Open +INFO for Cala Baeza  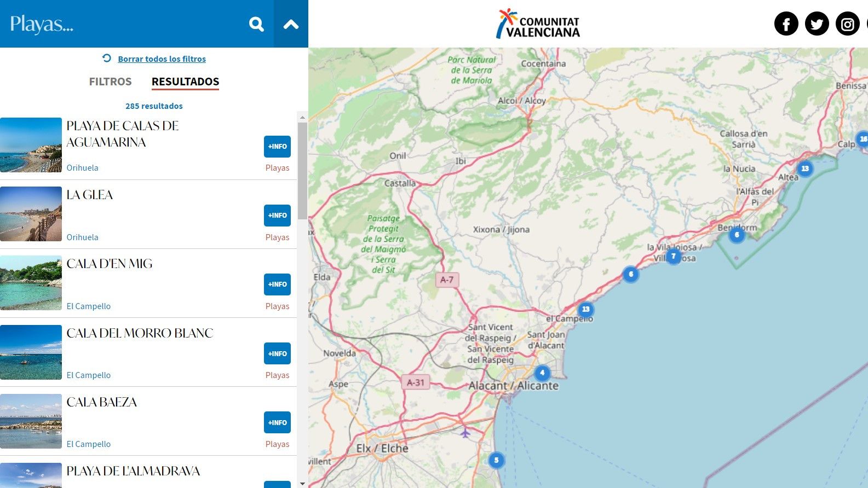(277, 422)
